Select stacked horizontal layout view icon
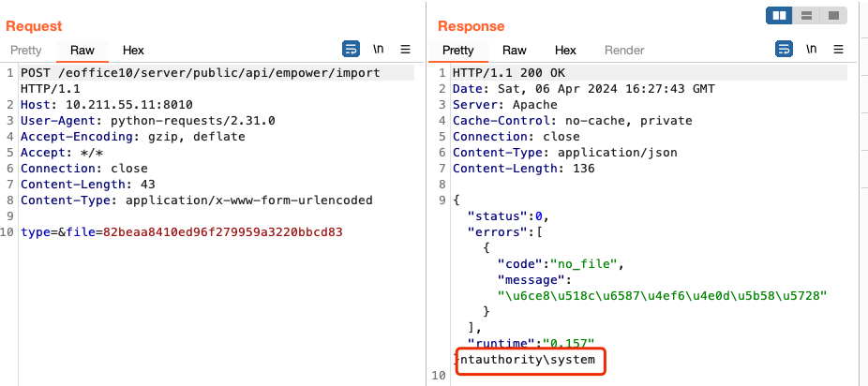The image size is (868, 386). [806, 16]
